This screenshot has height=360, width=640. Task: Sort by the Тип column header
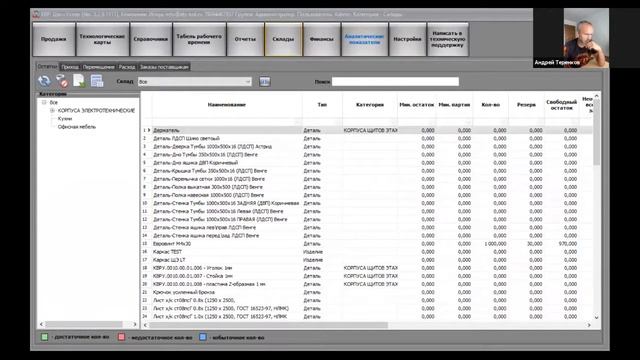pos(322,105)
